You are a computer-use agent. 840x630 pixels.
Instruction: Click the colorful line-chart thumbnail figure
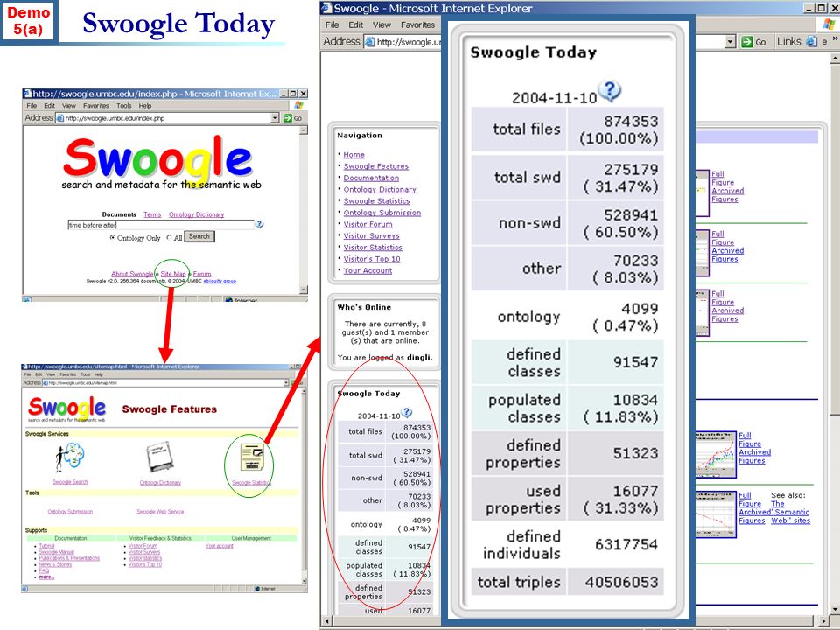point(715,454)
